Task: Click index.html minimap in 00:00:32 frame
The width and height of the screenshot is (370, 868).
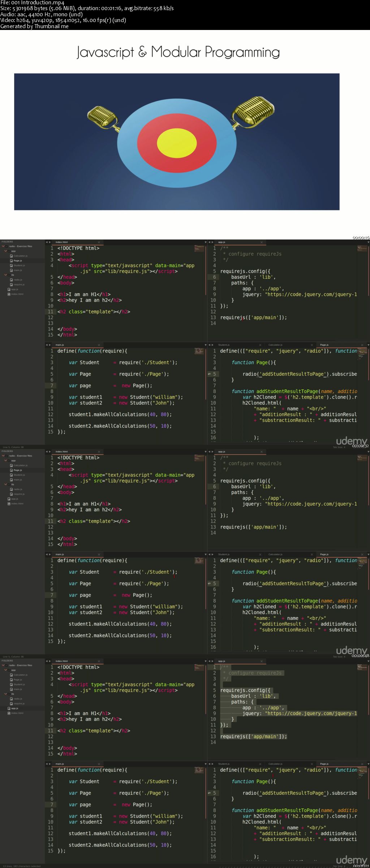Action: (x=199, y=249)
